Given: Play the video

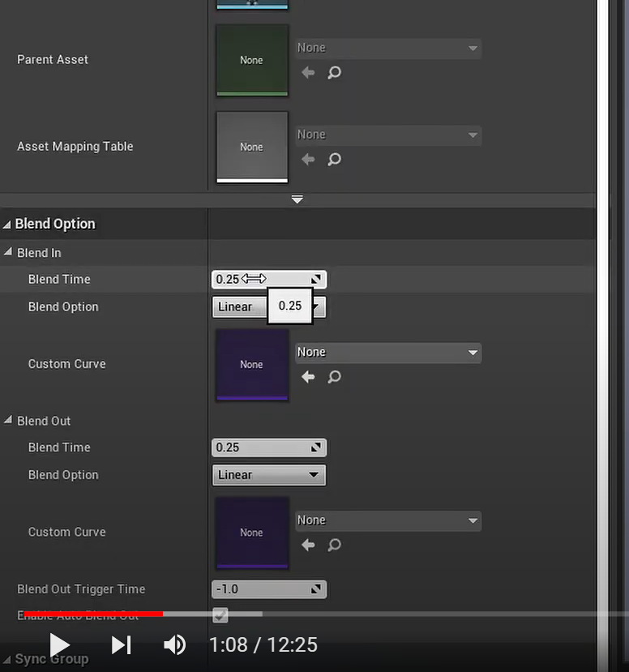Looking at the screenshot, I should [59, 645].
